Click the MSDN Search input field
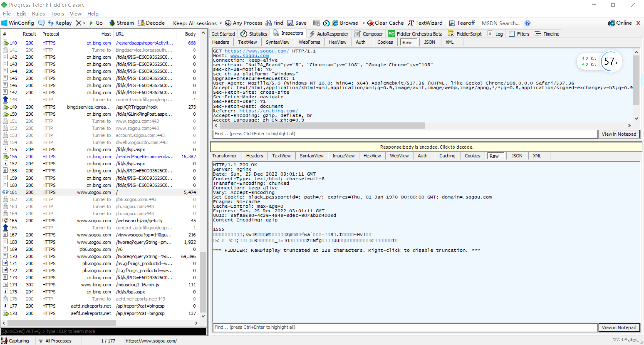The width and height of the screenshot is (644, 345). pos(500,23)
